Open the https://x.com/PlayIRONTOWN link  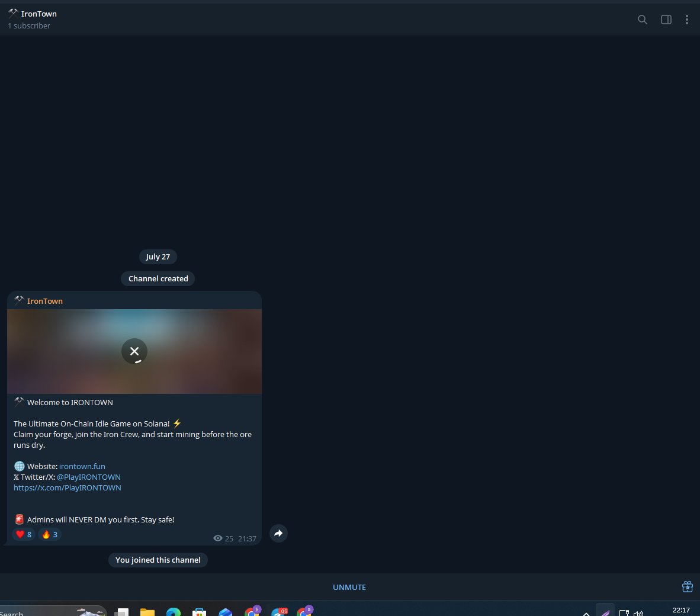click(x=68, y=488)
